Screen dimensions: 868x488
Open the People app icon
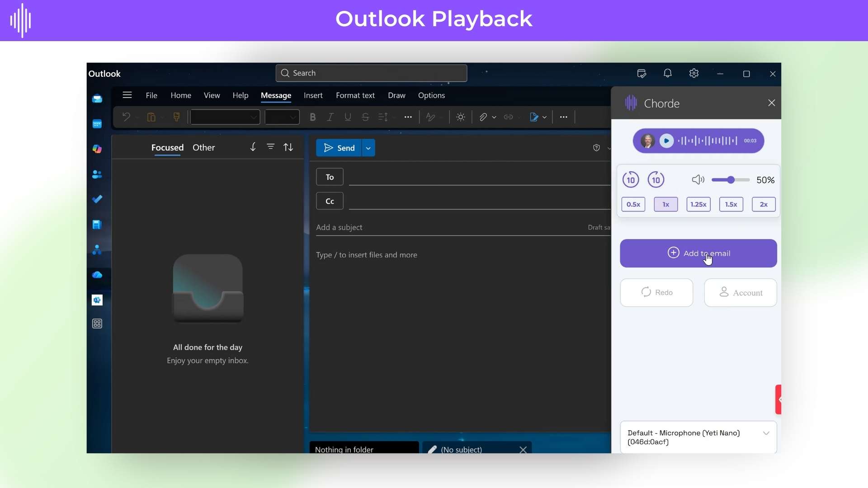[x=97, y=174]
